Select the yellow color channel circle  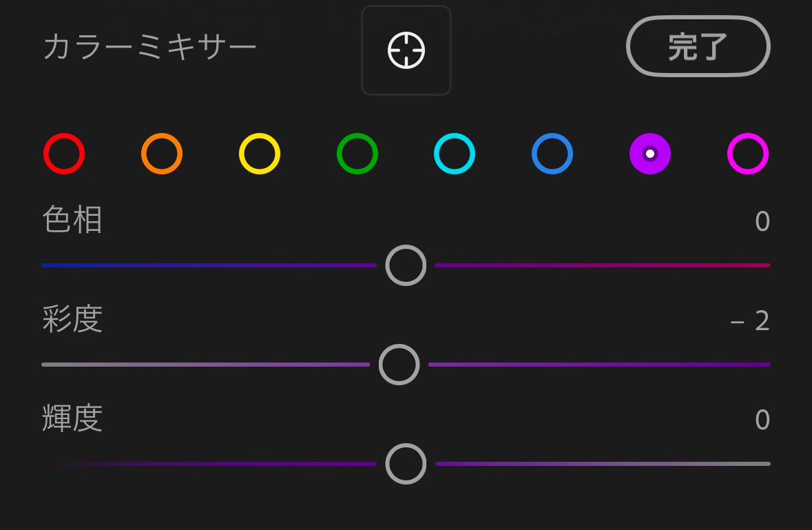click(x=260, y=153)
